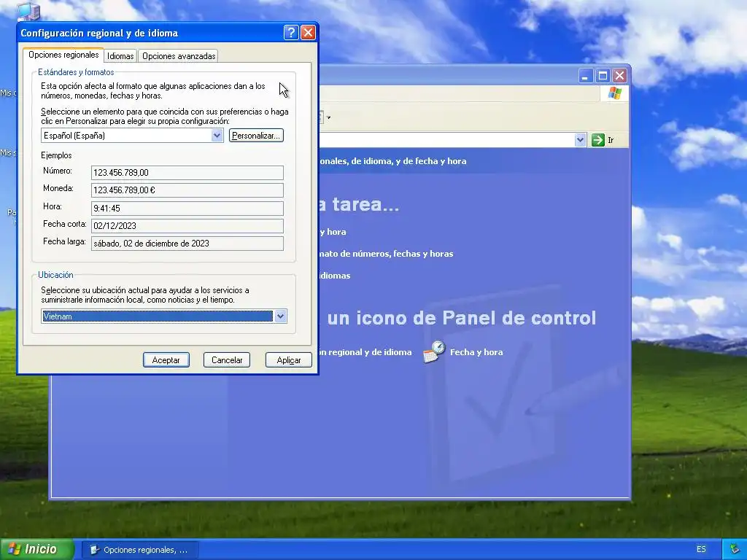Open the Control Panel link ending 'regional y de idioma'
The image size is (747, 560).
[365, 352]
